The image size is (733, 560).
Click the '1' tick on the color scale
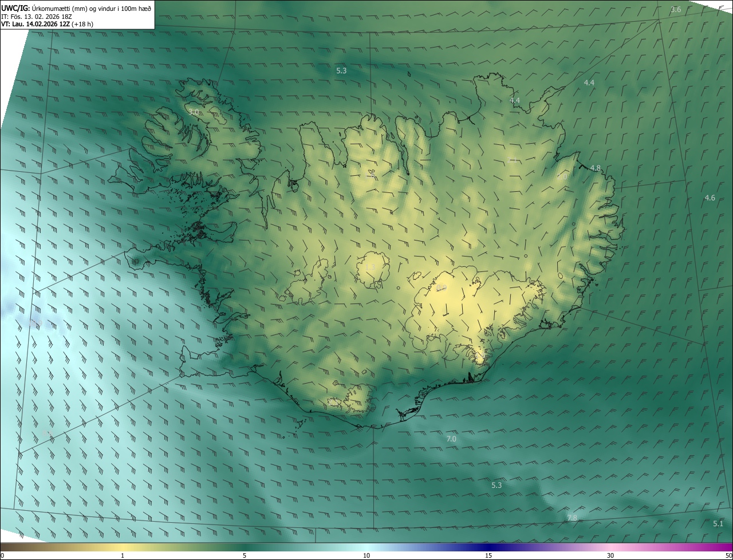[x=123, y=555]
